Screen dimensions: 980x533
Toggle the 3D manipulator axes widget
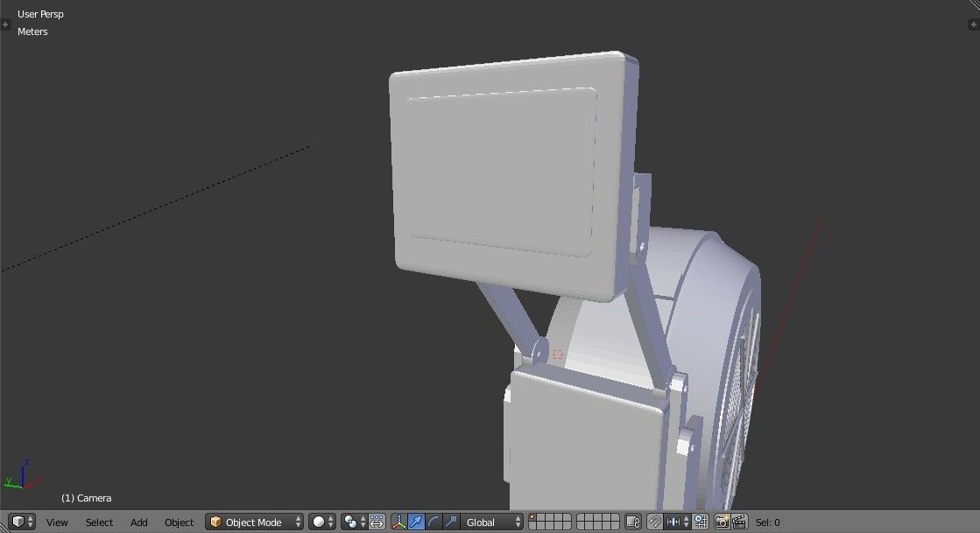tap(398, 522)
